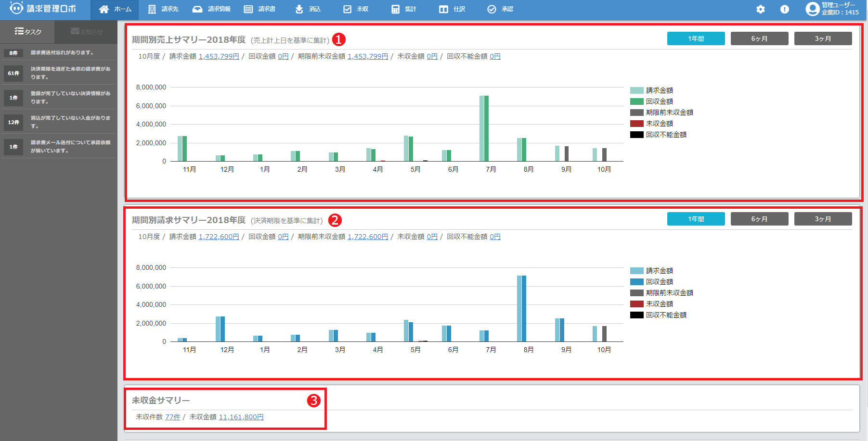Toggle gray 期限前未収金額 legend swatch in sales chart
The width and height of the screenshot is (868, 441).
(x=637, y=113)
